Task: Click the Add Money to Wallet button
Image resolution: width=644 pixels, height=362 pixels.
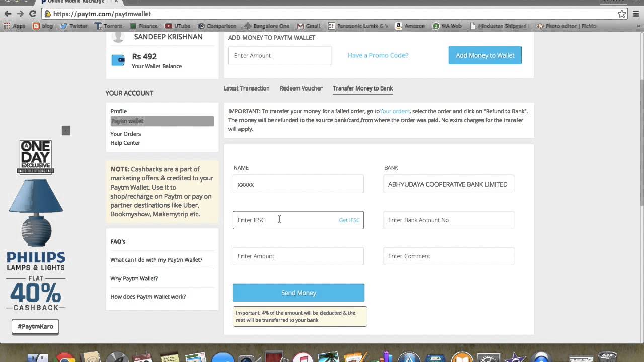Action: click(485, 55)
